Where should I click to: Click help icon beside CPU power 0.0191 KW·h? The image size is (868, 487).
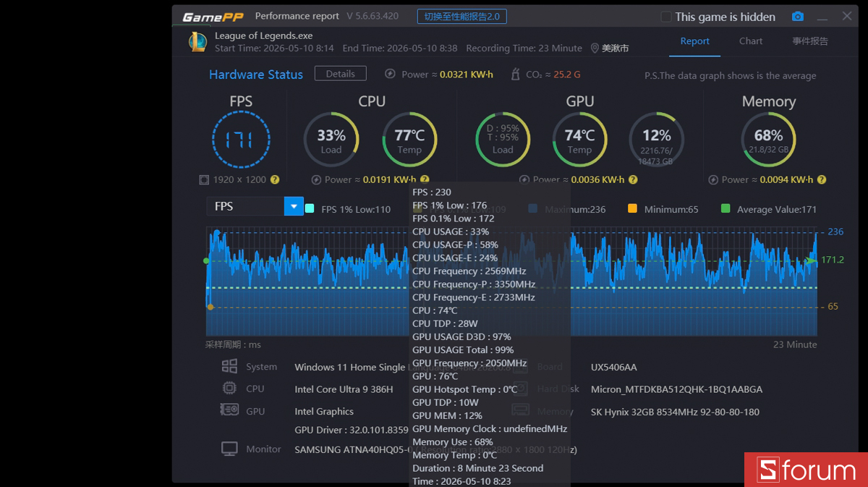coord(425,179)
